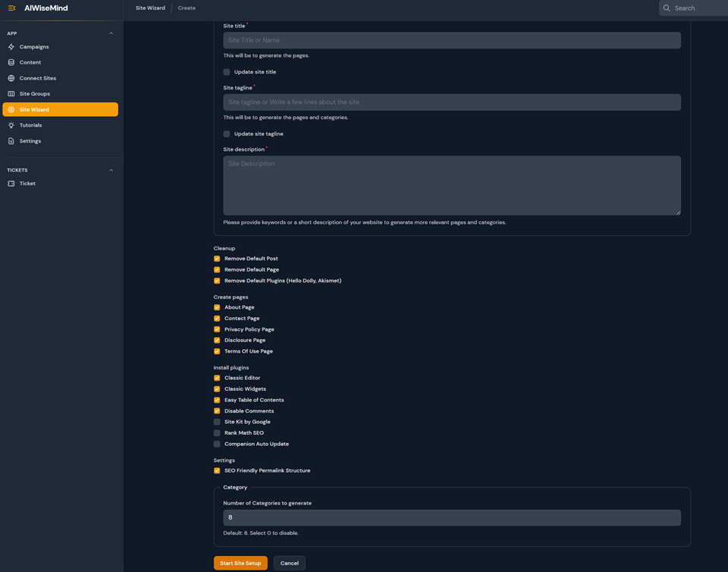
Task: Click Create breadcrumb
Action: (187, 8)
